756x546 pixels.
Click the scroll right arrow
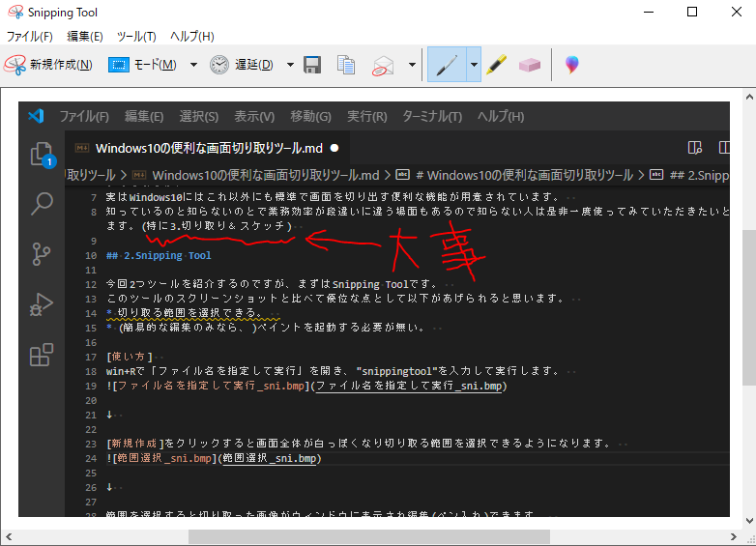click(734, 537)
